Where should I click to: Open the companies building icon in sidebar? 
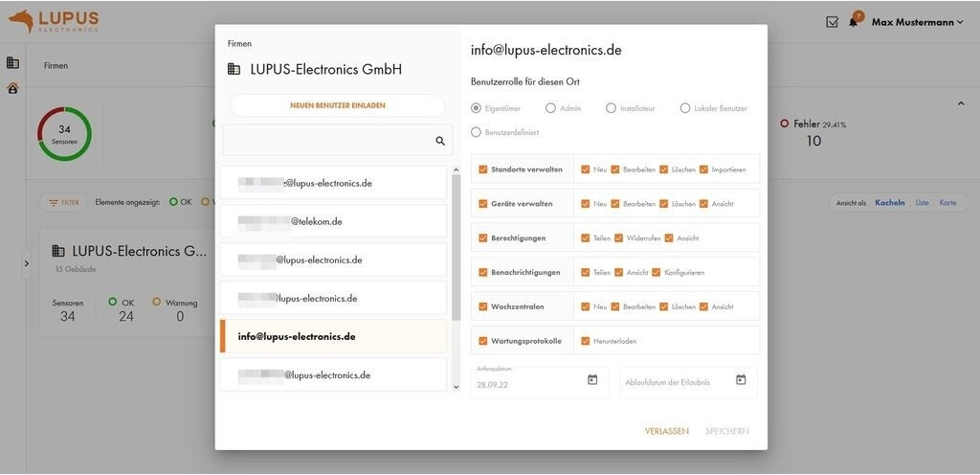point(12,63)
